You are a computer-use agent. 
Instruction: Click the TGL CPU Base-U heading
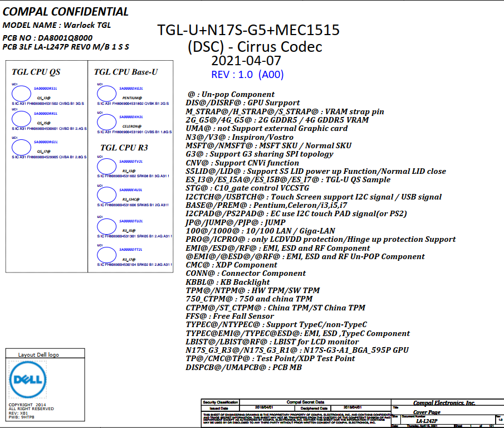(126, 72)
